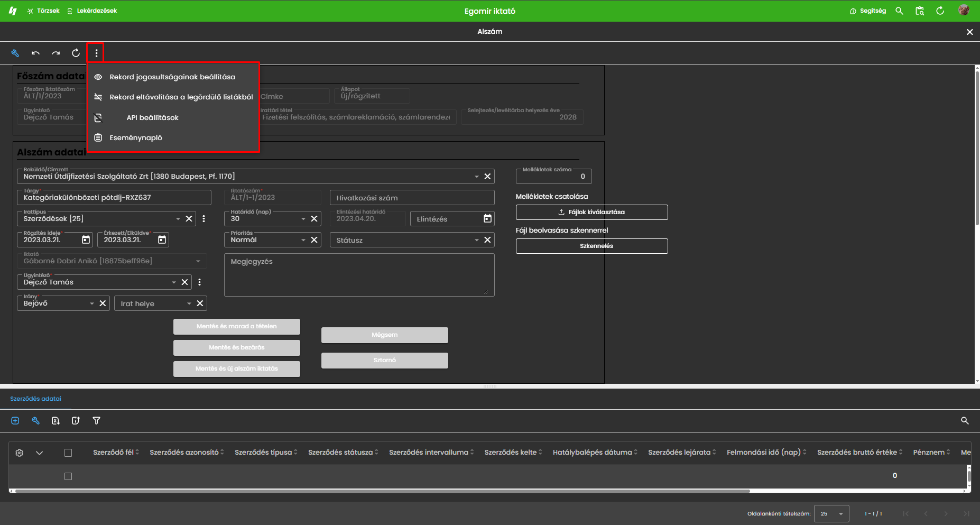
Task: Clear the Beküldő/Címzett field with the X
Action: click(487, 177)
